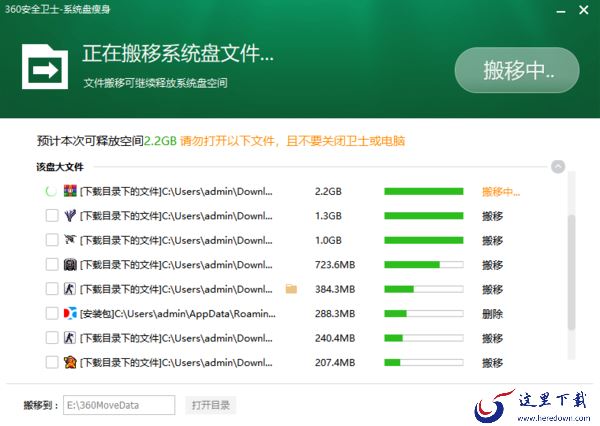Viewport: 600px width, 426px height.
Task: Click the [安装包] AppData\Roaming path text
Action: tap(178, 314)
